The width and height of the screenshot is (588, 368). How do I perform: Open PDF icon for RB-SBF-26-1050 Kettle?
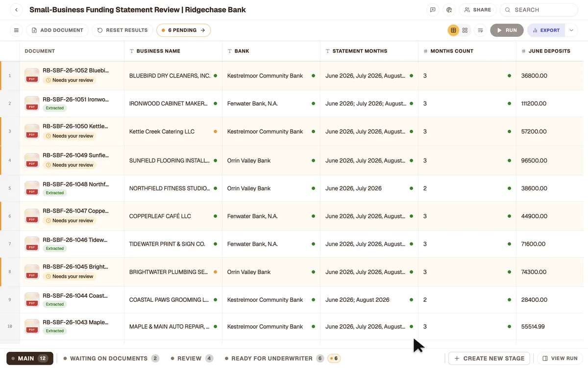click(32, 131)
